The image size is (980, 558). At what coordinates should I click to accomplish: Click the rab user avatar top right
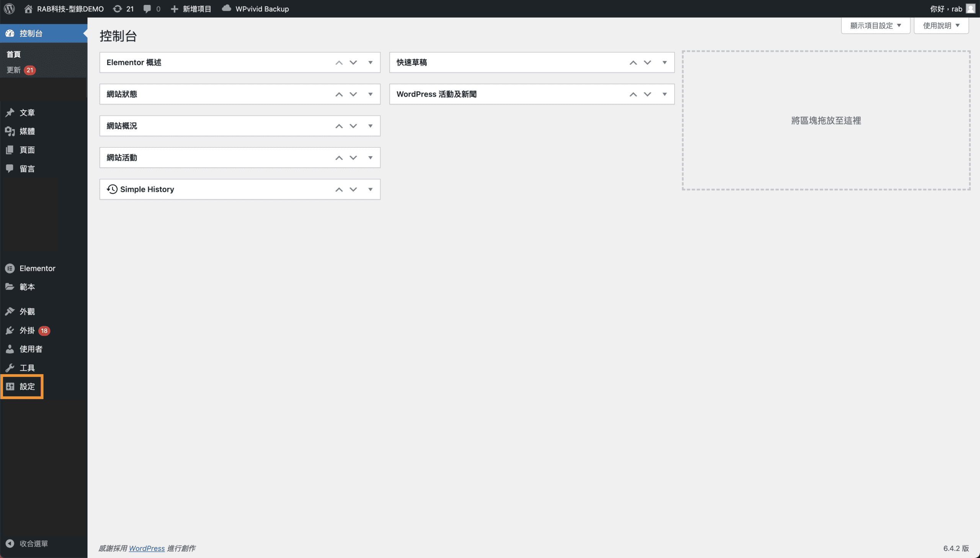tap(970, 8)
